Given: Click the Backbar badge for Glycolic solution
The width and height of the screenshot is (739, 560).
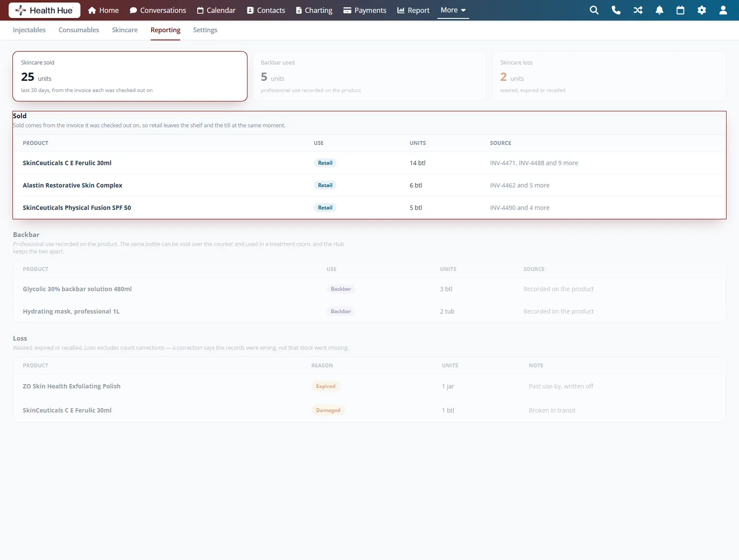Looking at the screenshot, I should 341,289.
